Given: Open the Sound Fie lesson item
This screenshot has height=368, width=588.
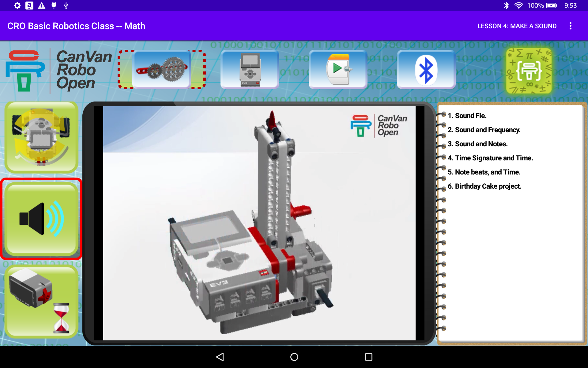Looking at the screenshot, I should pos(467,116).
